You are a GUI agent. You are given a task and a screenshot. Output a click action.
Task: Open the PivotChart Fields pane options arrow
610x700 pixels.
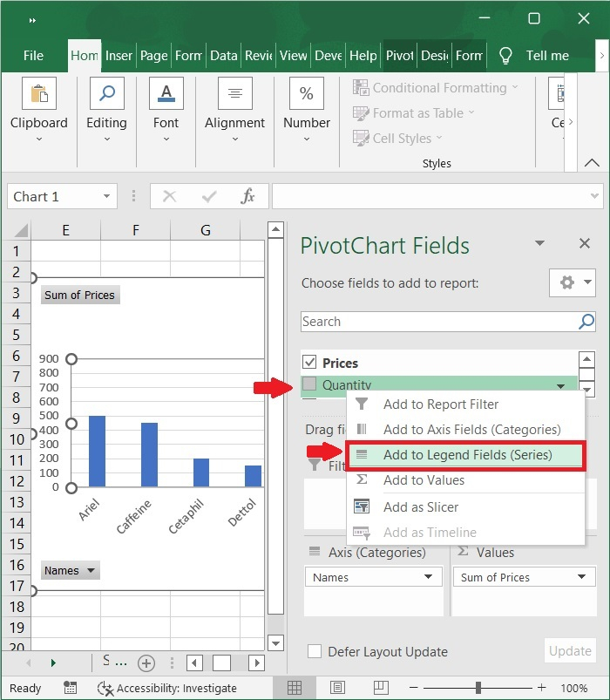(x=539, y=243)
